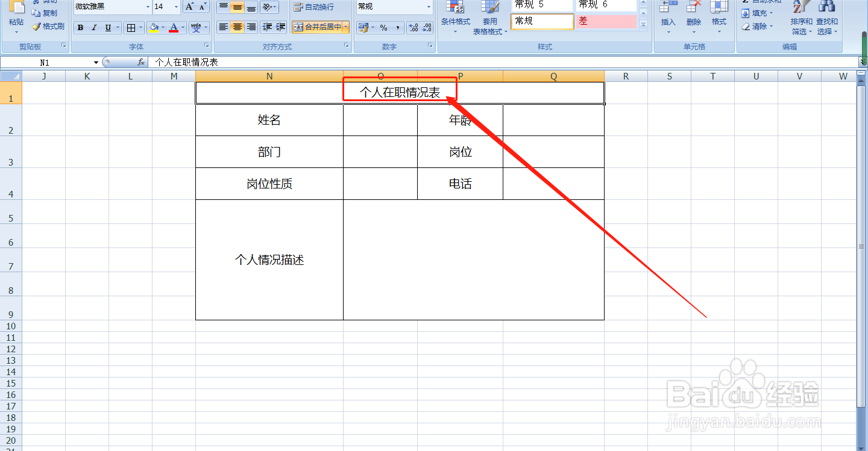Toggle center text alignment
The width and height of the screenshot is (868, 451).
coord(237,27)
